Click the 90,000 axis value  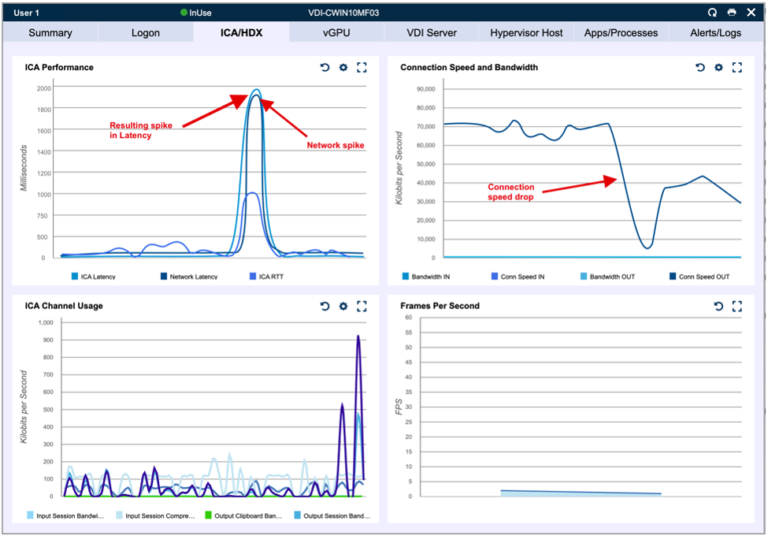[426, 89]
